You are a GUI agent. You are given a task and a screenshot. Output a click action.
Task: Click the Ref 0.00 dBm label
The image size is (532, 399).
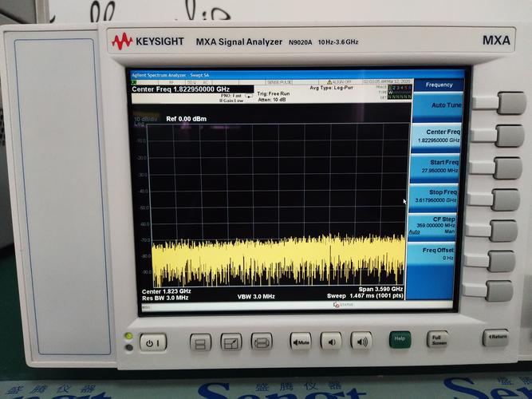[x=187, y=119]
